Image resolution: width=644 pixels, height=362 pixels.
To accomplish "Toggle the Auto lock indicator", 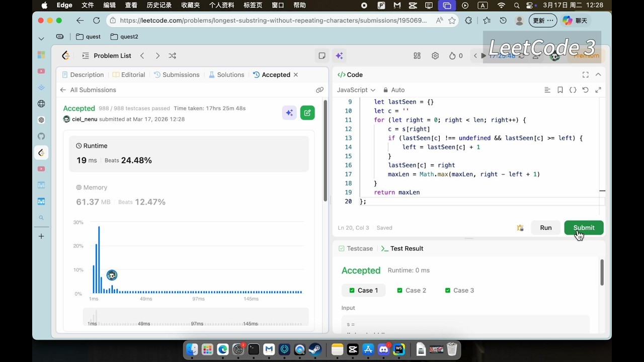I will tap(394, 90).
